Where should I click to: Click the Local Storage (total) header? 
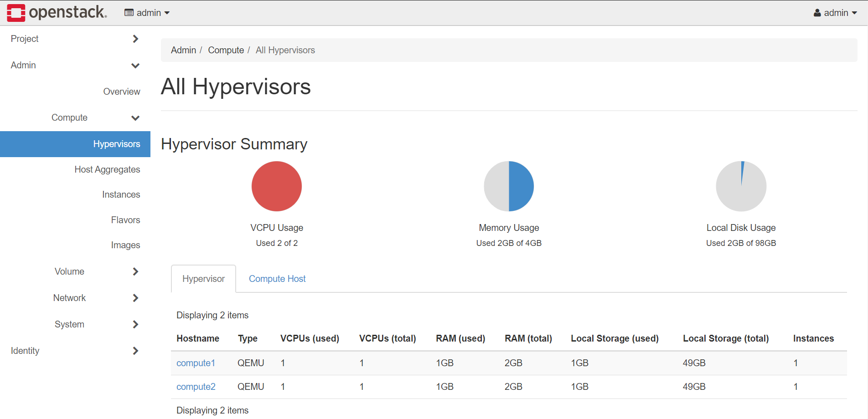(x=726, y=338)
